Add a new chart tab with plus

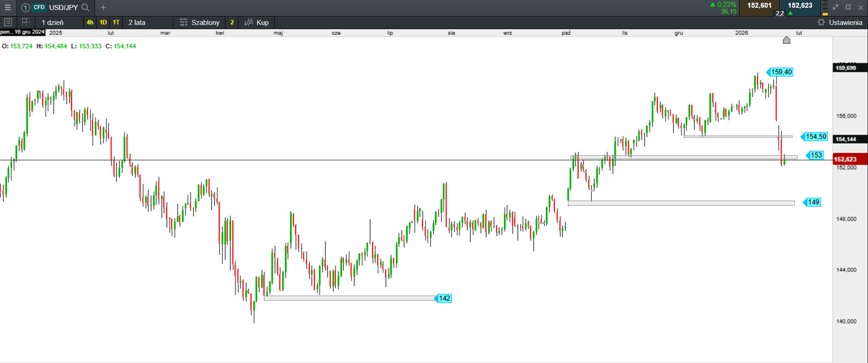pos(103,7)
